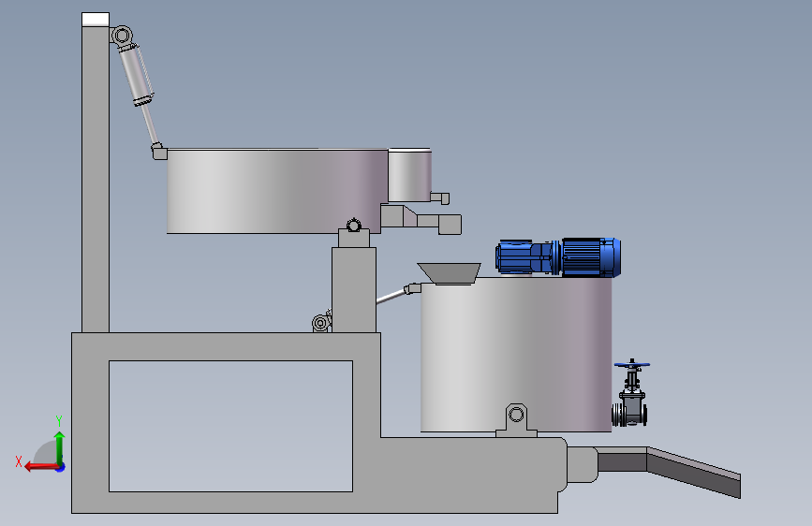
Task: Click the Y label on the triad
Action: point(59,421)
